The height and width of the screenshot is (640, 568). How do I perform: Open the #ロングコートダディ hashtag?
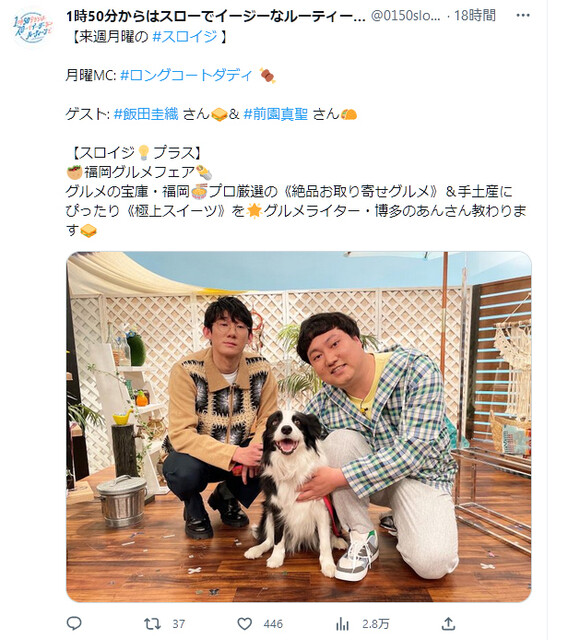coord(187,75)
